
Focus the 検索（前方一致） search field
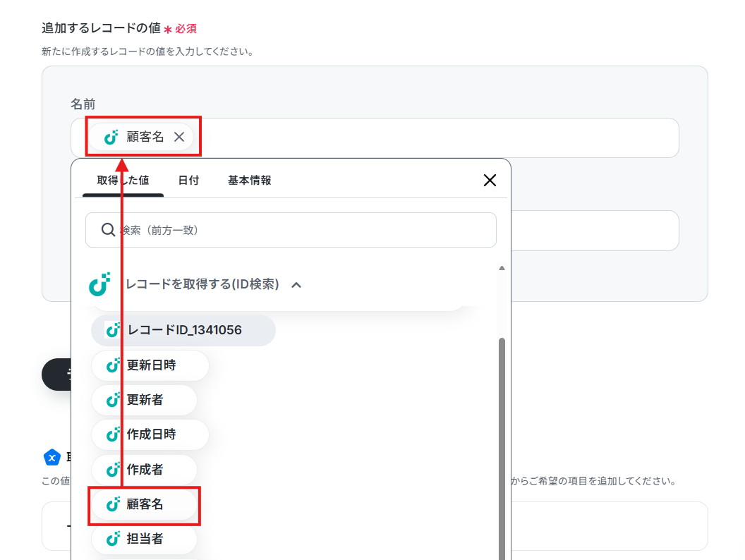[291, 230]
